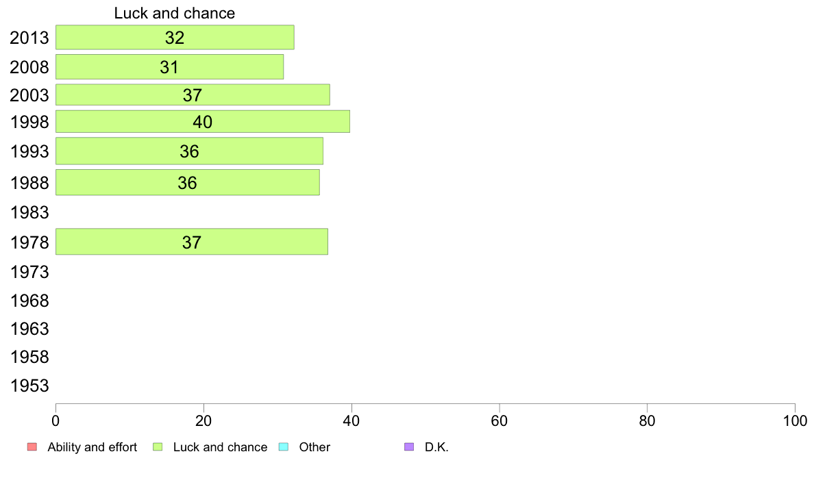Select the 1993 bar showing 36

pyautogui.click(x=190, y=151)
